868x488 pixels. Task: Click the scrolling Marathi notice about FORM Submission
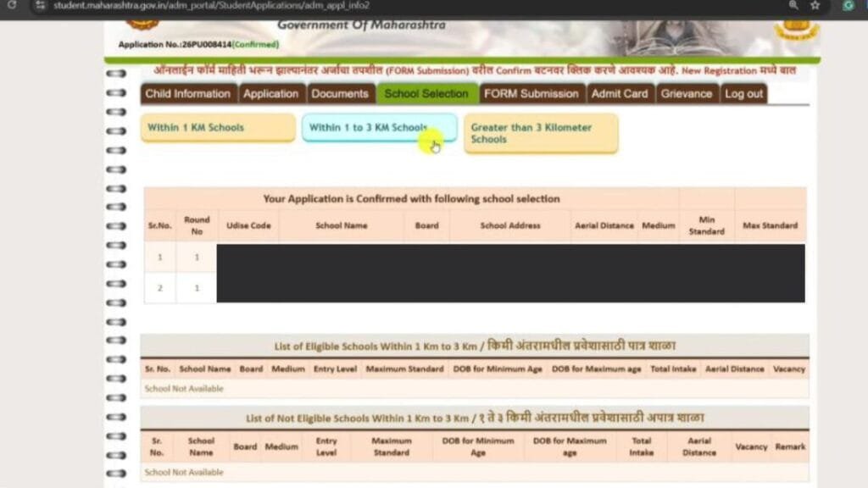[475, 71]
